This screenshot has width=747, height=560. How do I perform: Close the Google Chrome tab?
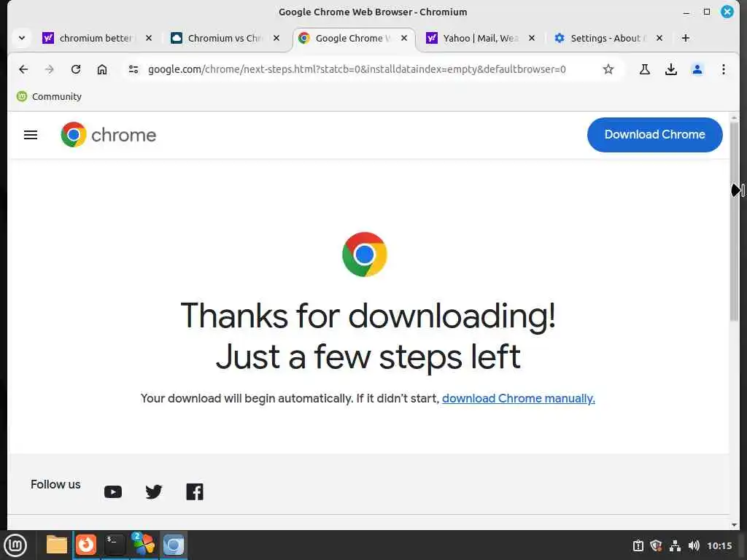pyautogui.click(x=404, y=38)
